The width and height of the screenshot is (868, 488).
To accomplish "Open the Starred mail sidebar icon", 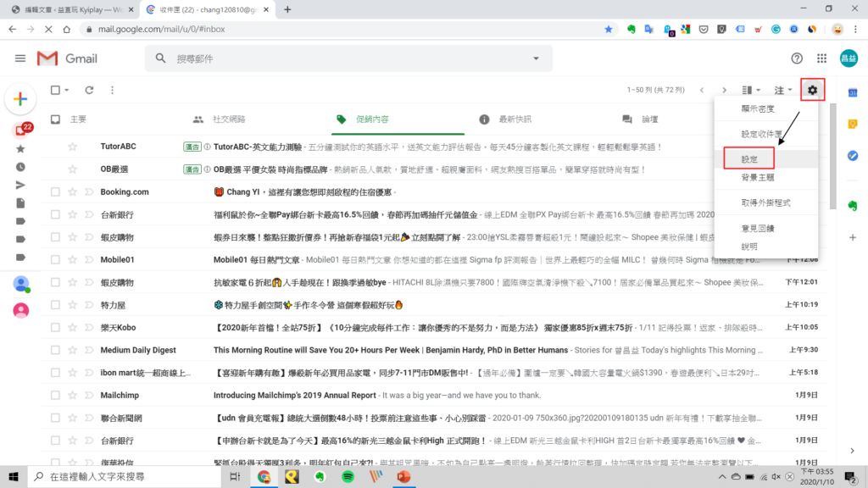I will [20, 149].
